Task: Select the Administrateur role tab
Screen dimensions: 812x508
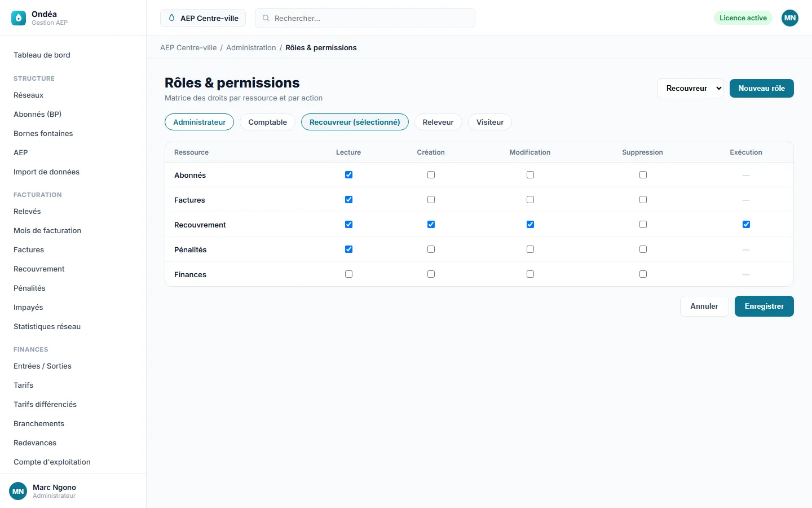Action: click(199, 122)
